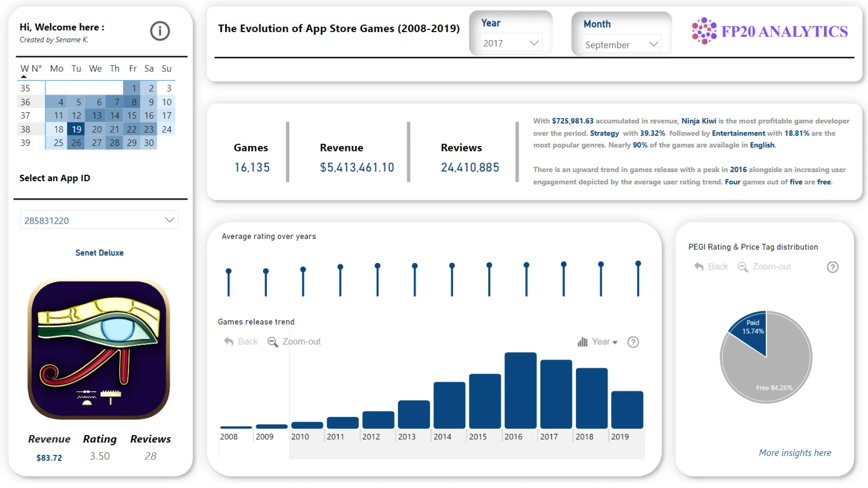The image size is (868, 488).
Task: Click the last average rating lollipop marker
Action: [638, 263]
